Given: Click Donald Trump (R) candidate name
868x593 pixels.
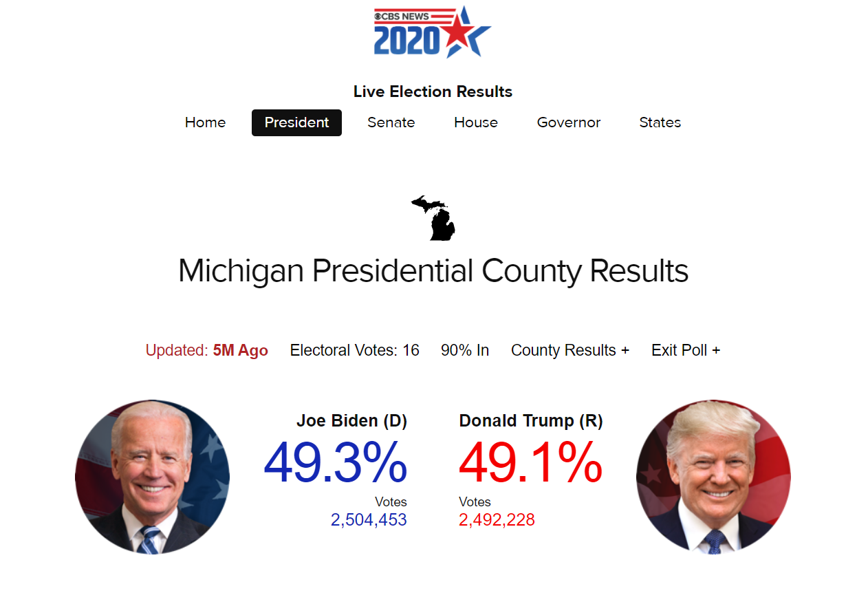Looking at the screenshot, I should pyautogui.click(x=531, y=421).
